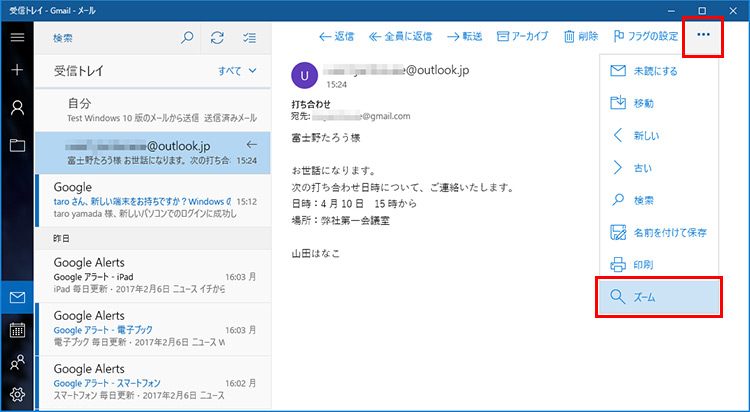Click the magnifier icon in search box
Viewport: 750px width, 412px height.
(x=186, y=38)
